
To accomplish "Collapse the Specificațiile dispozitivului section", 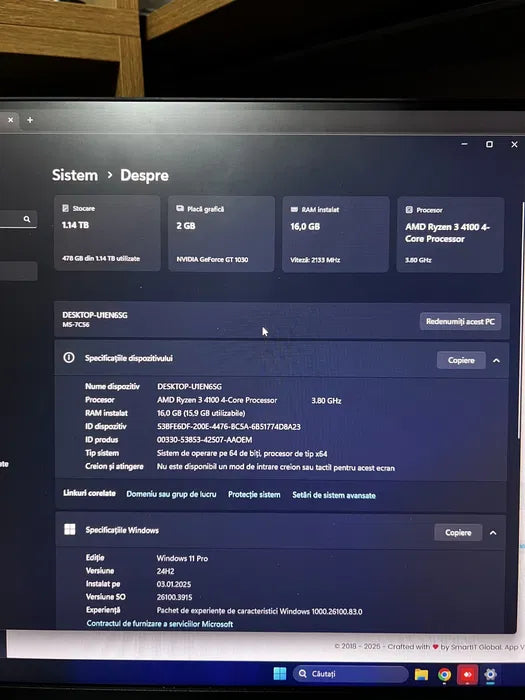I will tap(496, 360).
